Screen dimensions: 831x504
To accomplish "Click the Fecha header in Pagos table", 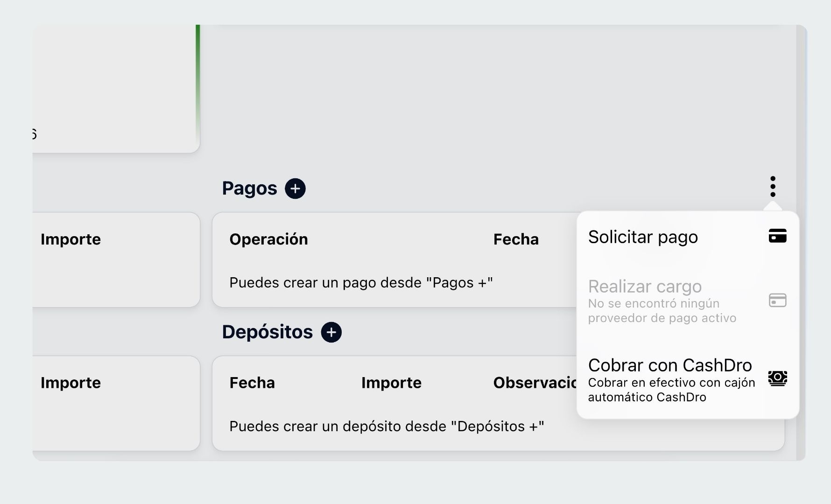I will click(x=516, y=239).
